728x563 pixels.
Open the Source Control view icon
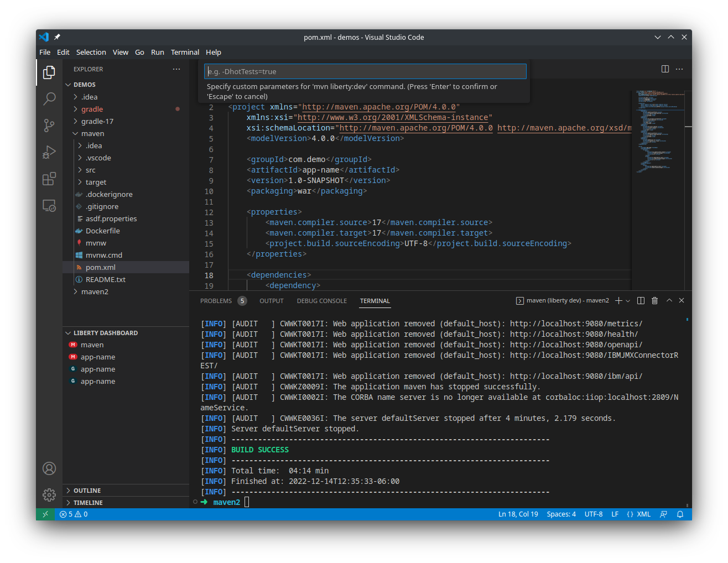(49, 126)
